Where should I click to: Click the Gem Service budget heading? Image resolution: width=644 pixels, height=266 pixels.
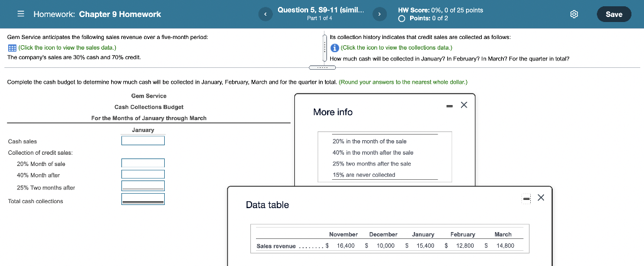click(149, 96)
